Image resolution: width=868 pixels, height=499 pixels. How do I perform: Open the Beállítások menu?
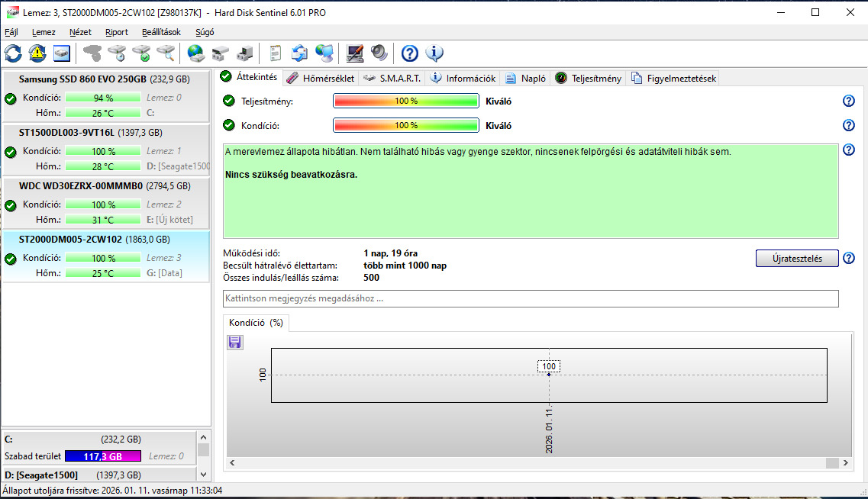click(161, 32)
